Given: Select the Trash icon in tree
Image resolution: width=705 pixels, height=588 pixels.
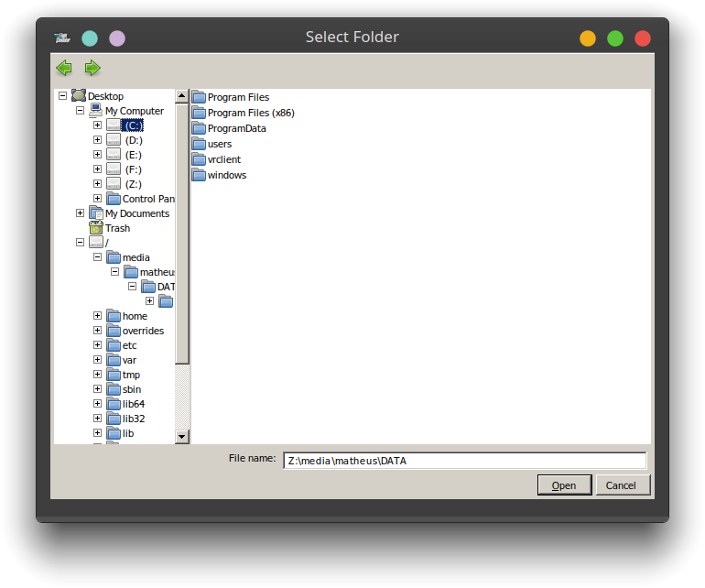Looking at the screenshot, I should coord(96,228).
